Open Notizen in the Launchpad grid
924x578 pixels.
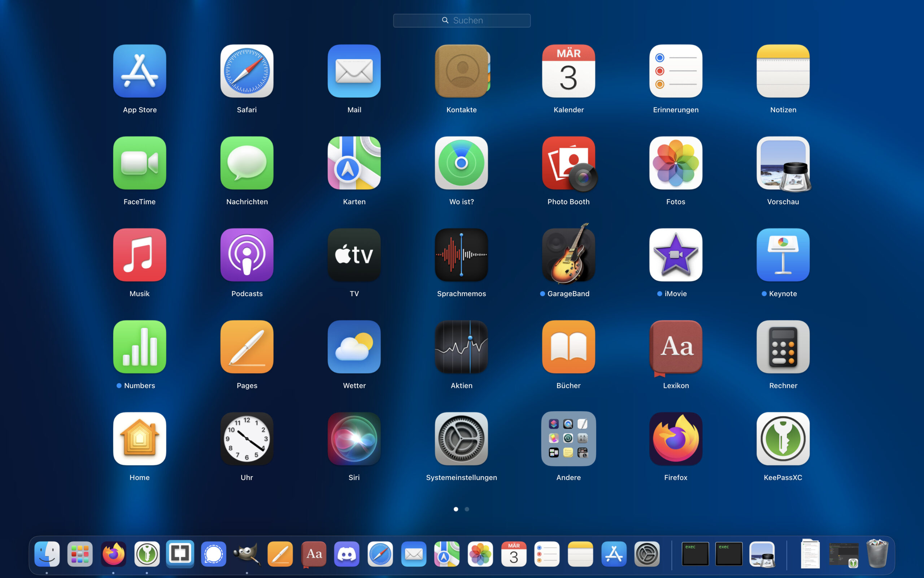point(783,71)
